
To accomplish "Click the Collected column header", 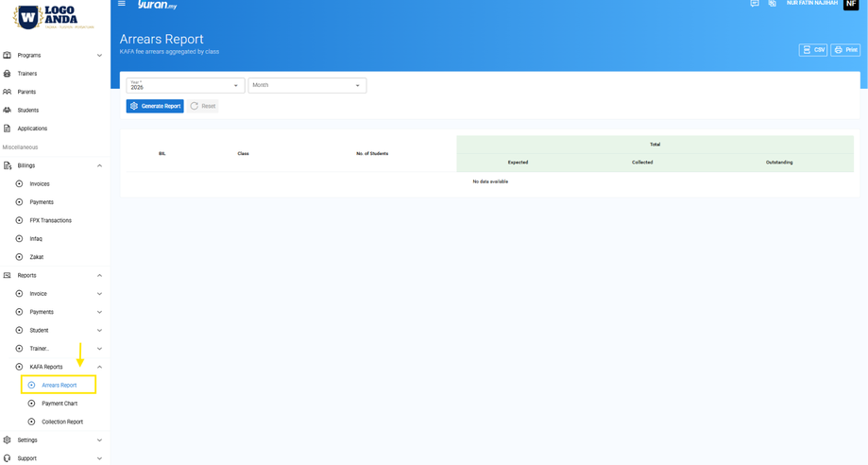I will [642, 163].
